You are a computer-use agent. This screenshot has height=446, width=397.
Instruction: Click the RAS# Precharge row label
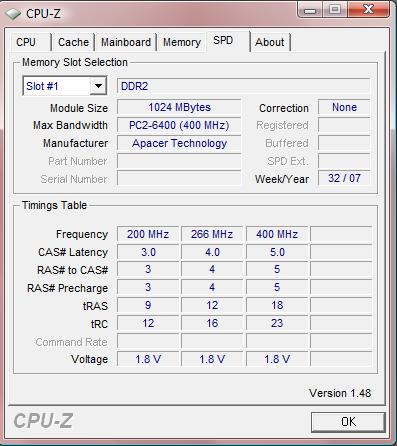pos(67,288)
